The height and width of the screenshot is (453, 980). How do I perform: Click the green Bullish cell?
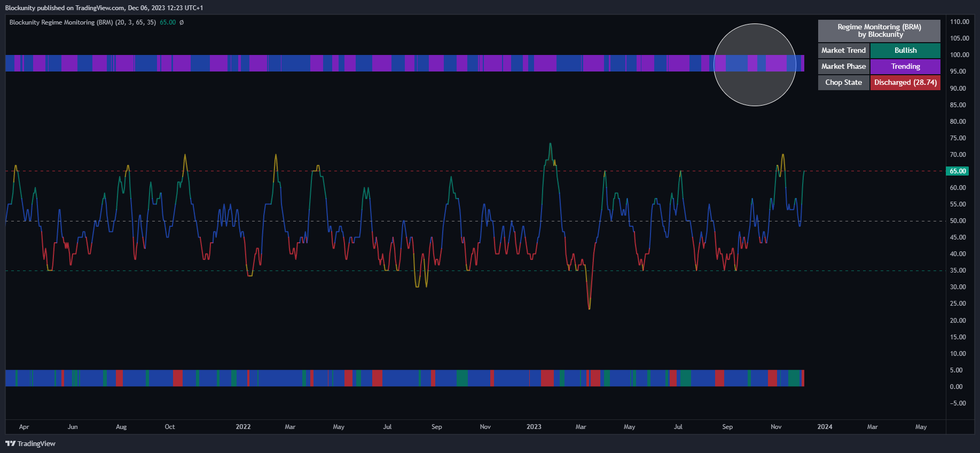click(x=905, y=50)
